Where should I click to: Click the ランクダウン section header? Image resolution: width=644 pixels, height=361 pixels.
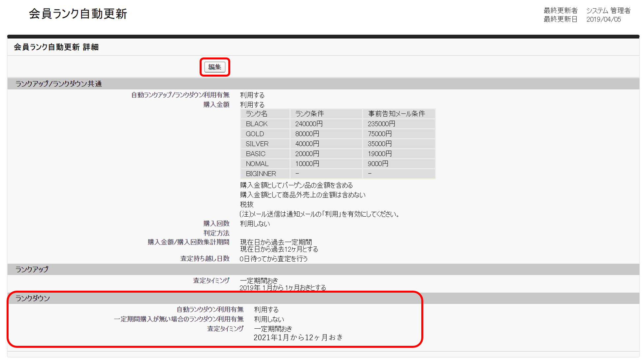32,298
